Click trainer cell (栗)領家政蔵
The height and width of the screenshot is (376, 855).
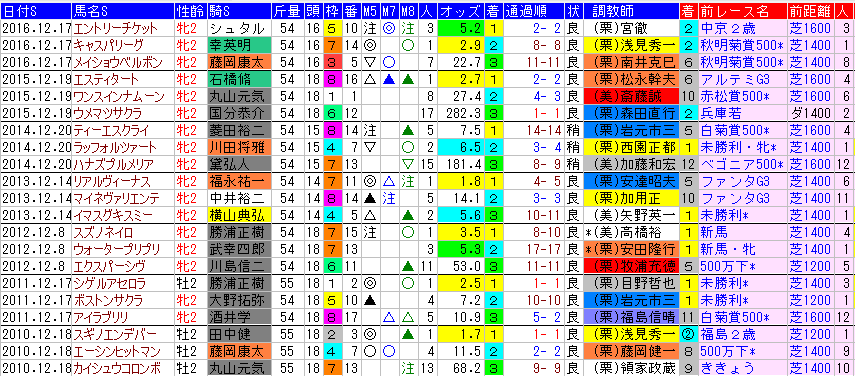[x=630, y=368]
